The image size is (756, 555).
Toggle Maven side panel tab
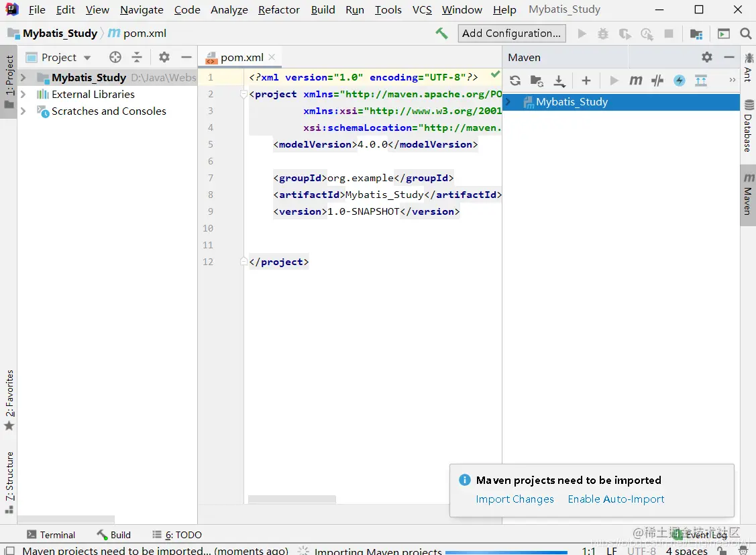point(748,195)
